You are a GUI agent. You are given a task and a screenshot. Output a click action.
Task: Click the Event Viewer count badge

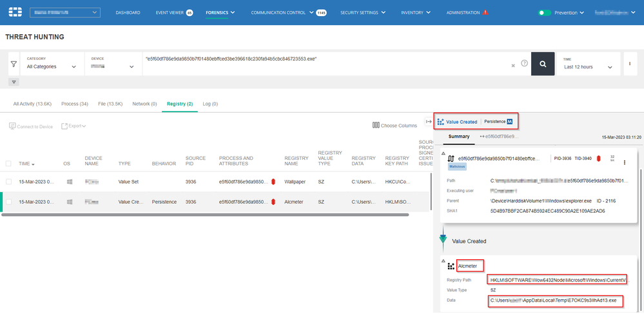click(x=190, y=13)
